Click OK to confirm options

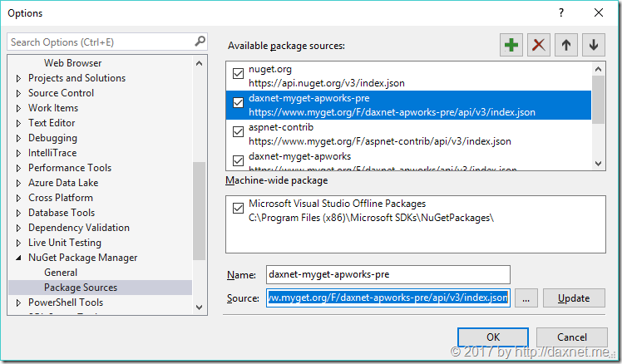click(x=492, y=337)
